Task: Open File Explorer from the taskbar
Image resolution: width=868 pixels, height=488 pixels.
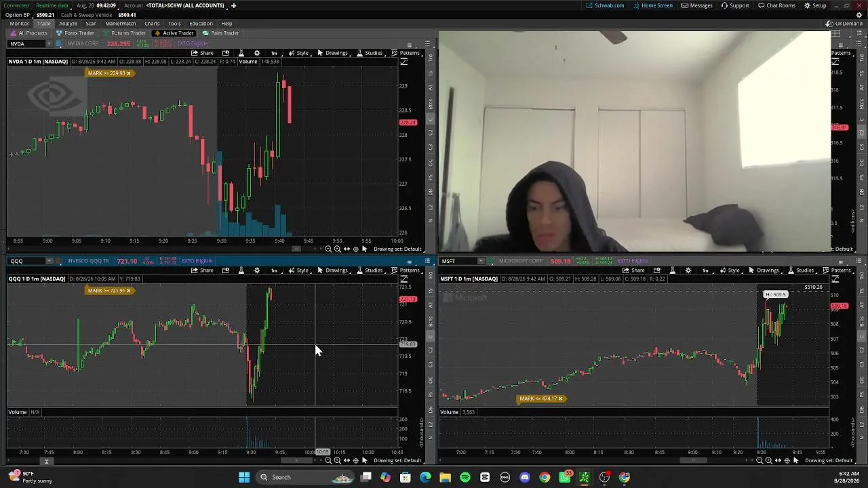Action: pos(445,477)
